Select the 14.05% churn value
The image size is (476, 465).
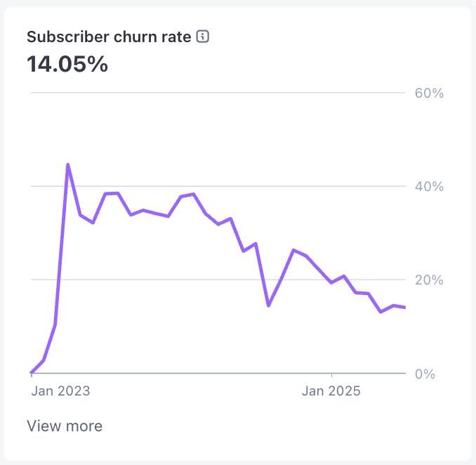click(x=67, y=65)
